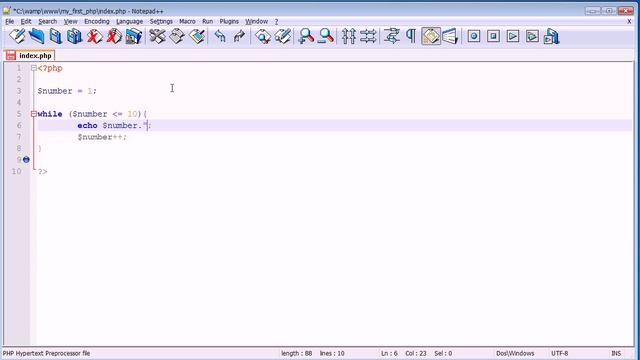The width and height of the screenshot is (640, 360).
Task: Collapse the while loop fold on line 5
Action: [x=33, y=114]
